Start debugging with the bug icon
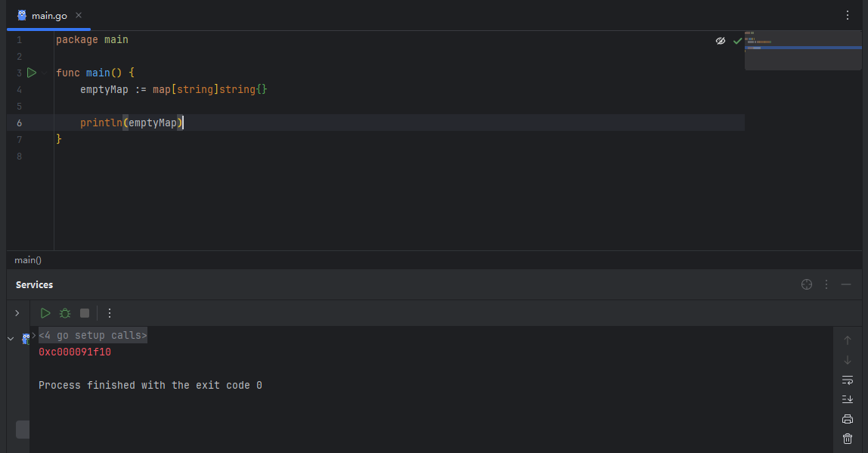868x453 pixels. pos(65,313)
